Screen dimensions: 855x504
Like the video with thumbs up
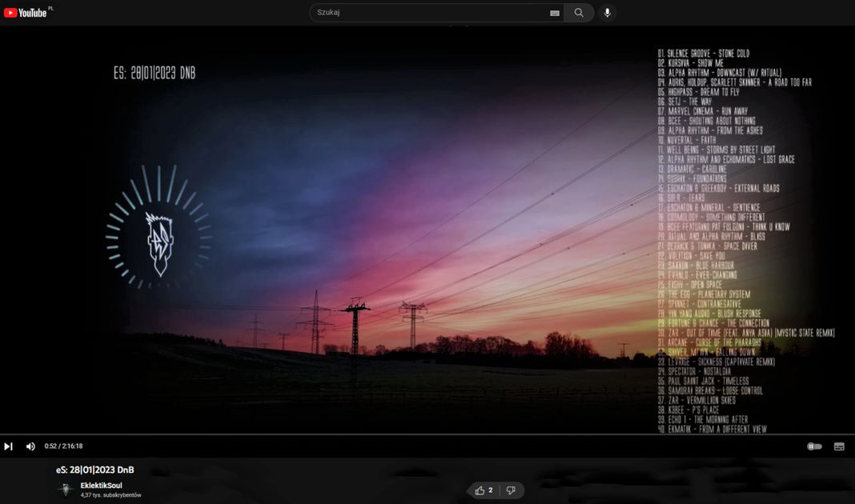click(x=480, y=490)
